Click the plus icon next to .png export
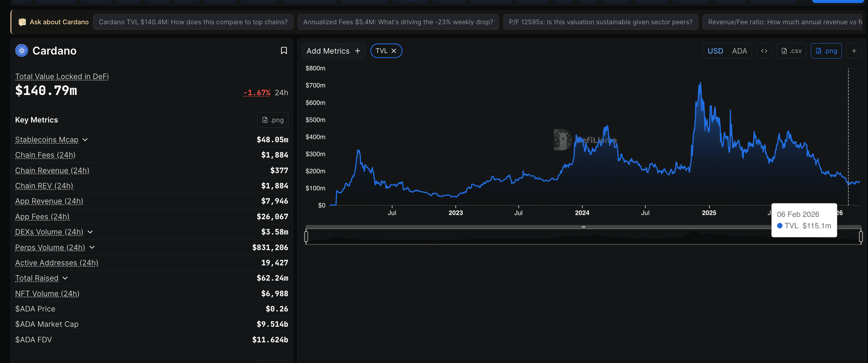The image size is (868, 363). tap(854, 51)
